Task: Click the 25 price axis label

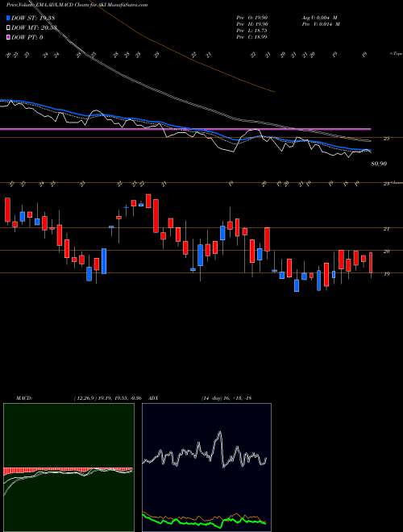Action: (x=386, y=139)
